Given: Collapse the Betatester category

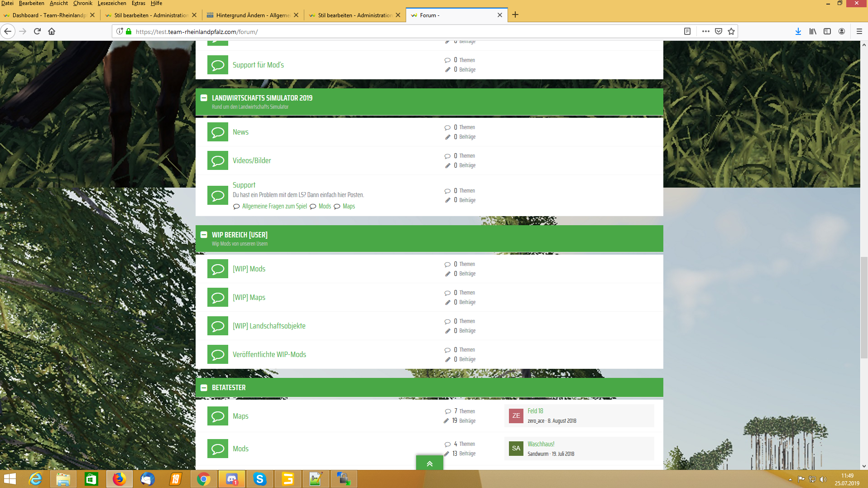Looking at the screenshot, I should [204, 388].
